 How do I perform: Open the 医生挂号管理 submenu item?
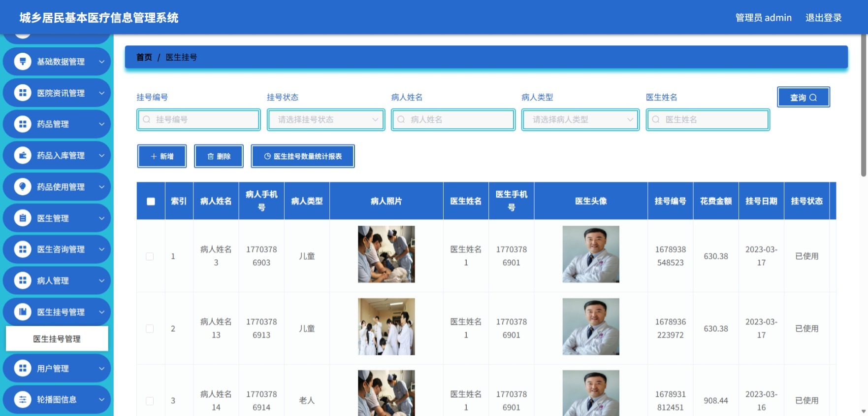coord(57,339)
